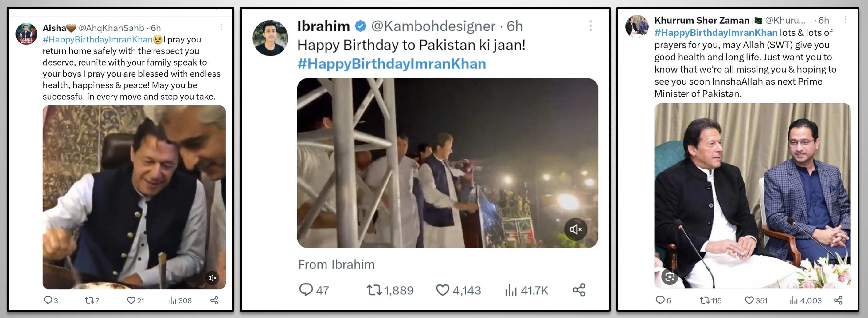Open more options on Khurrum's tweet

click(845, 20)
